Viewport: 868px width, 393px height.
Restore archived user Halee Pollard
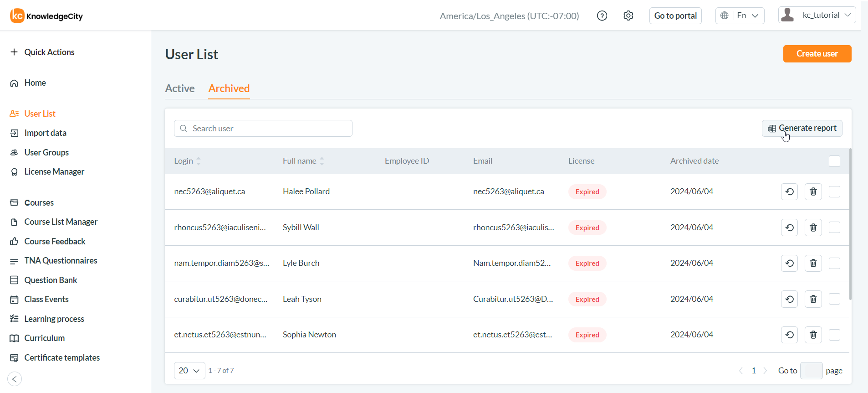pos(789,192)
